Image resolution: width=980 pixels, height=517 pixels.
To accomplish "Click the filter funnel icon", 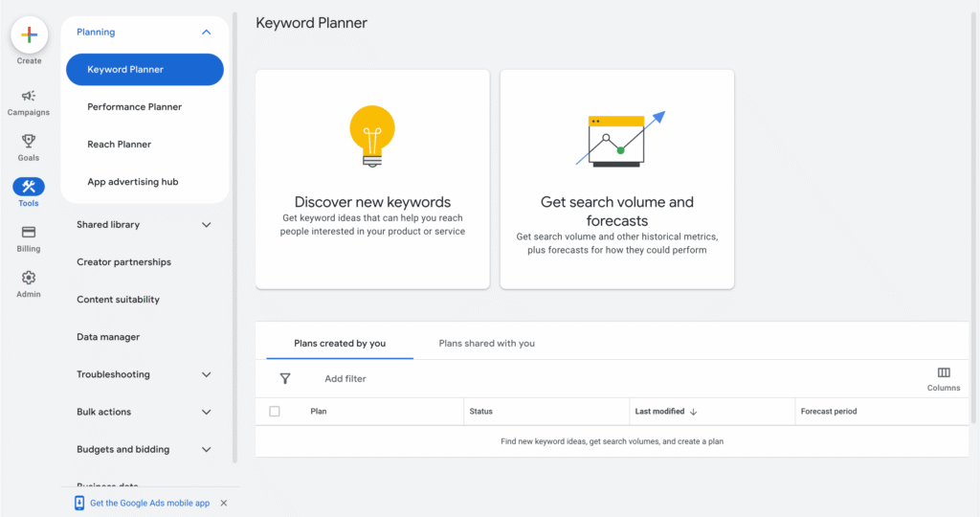I will point(285,379).
